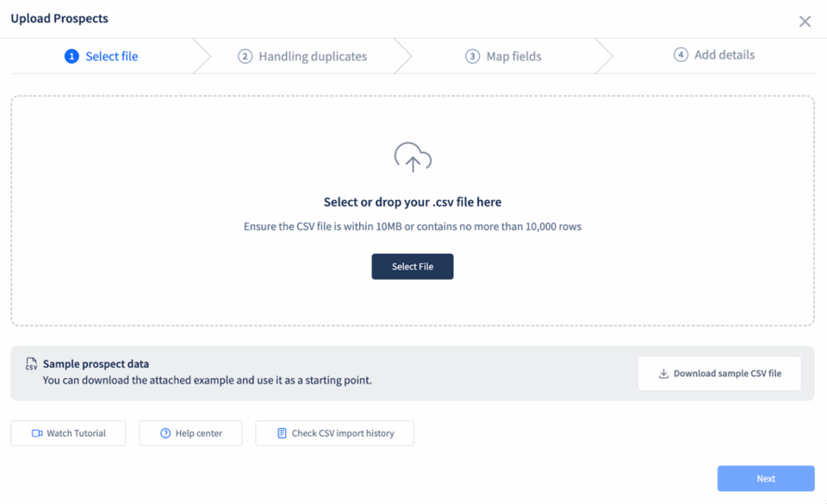Viewport: 827px width, 504px height.
Task: Close the Upload Prospects dialog
Action: [x=805, y=21]
